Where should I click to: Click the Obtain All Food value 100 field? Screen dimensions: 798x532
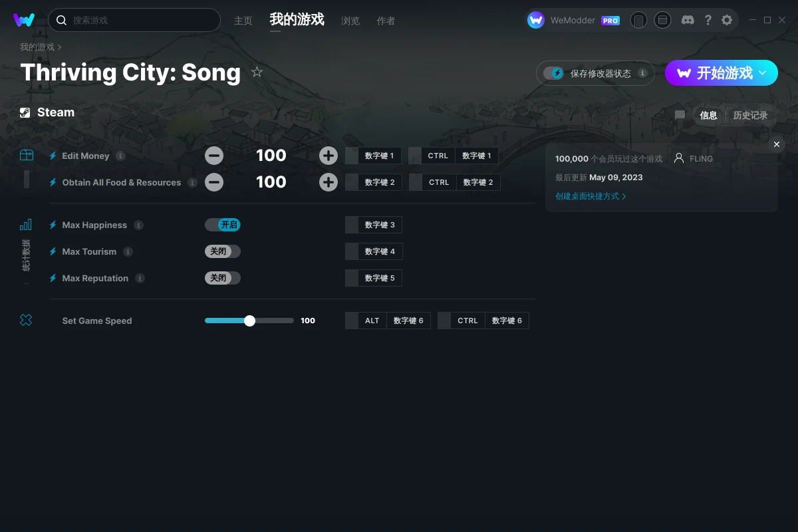tap(271, 182)
